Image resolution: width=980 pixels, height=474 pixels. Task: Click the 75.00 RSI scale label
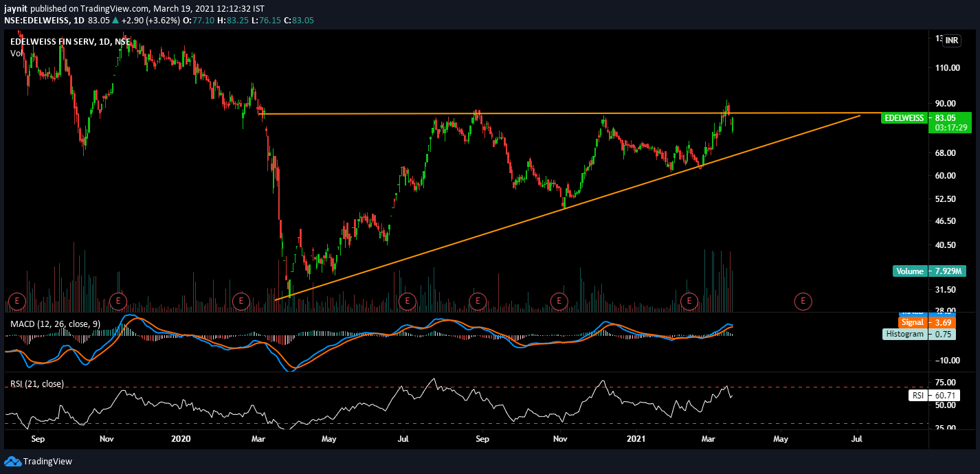(x=946, y=382)
